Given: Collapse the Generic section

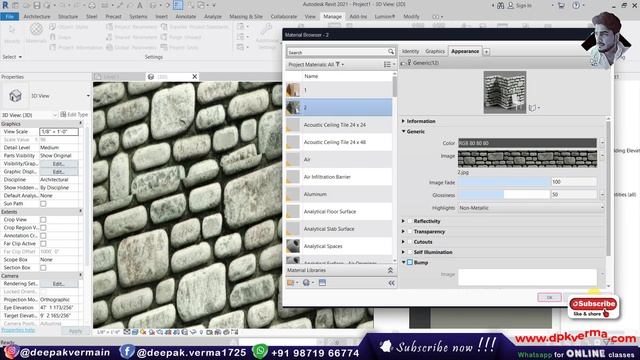Looking at the screenshot, I should [x=403, y=131].
